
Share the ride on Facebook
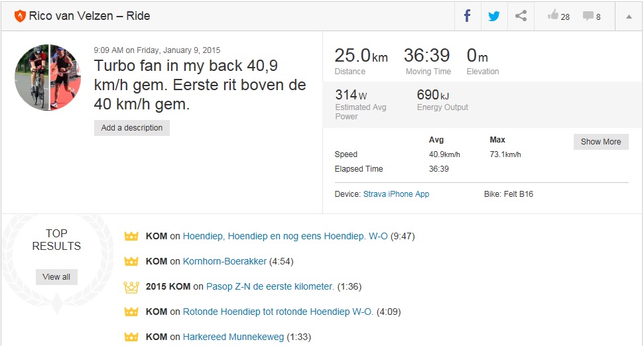click(x=468, y=16)
